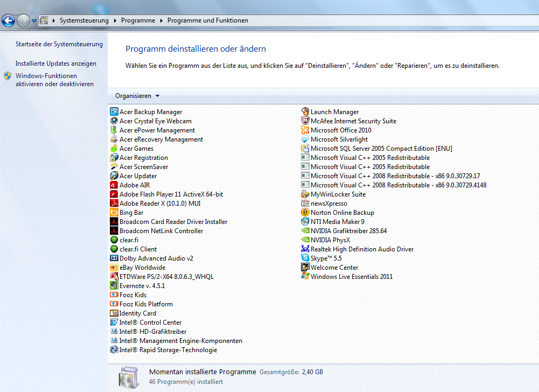Open Windows-Funktionen aktivieren oder deaktivieren link

click(x=54, y=80)
